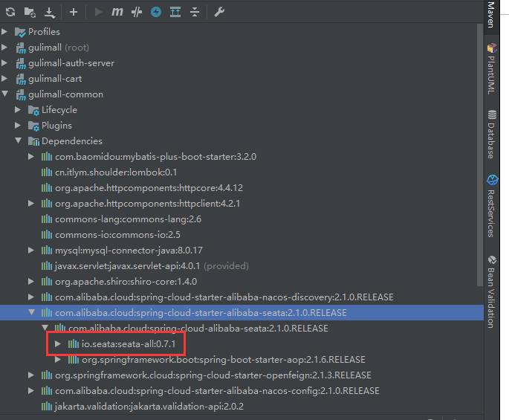Expand the Profiles node

coord(4,31)
